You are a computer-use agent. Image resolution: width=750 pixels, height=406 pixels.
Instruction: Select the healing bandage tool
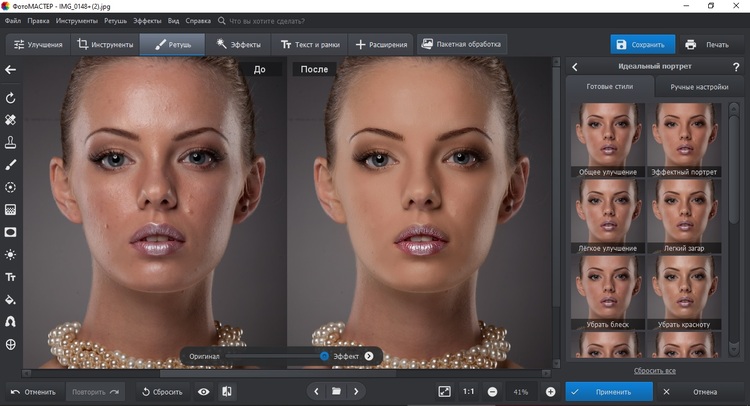click(x=11, y=120)
